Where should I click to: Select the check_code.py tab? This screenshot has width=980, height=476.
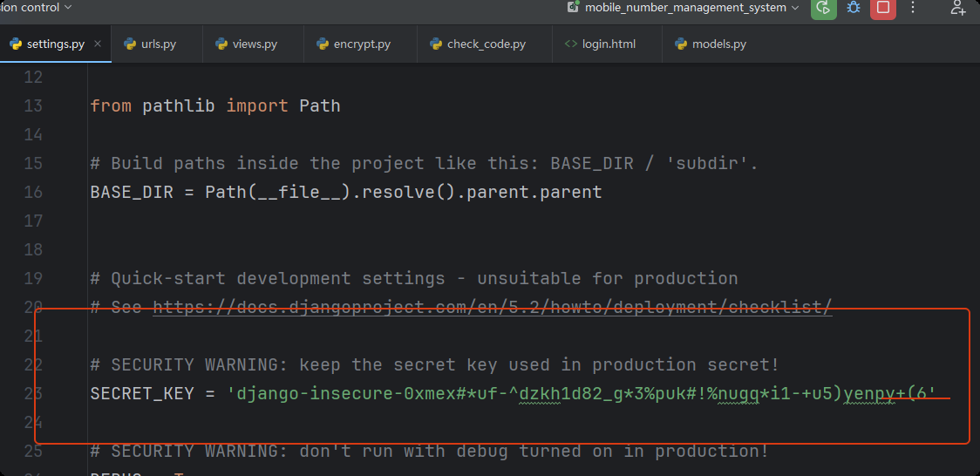pyautogui.click(x=478, y=44)
